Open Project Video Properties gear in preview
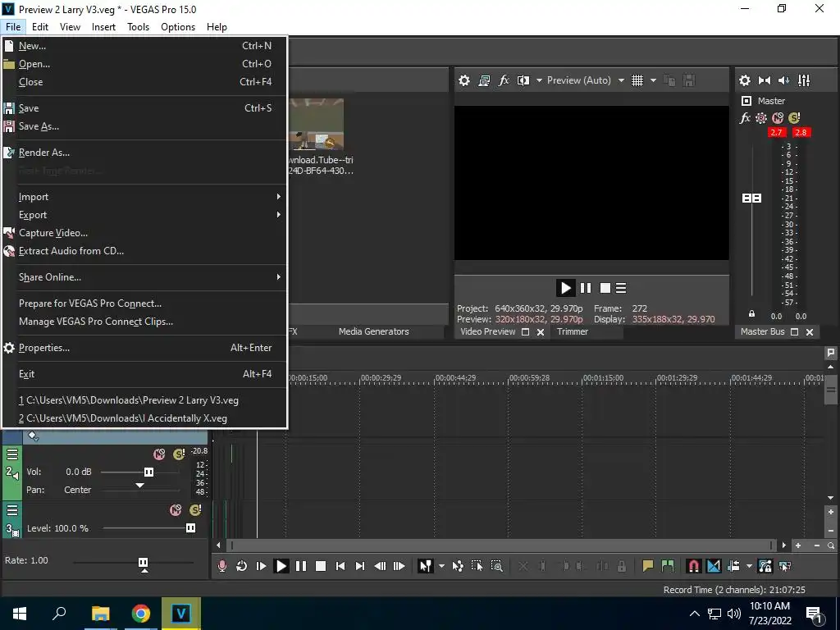 [x=464, y=80]
